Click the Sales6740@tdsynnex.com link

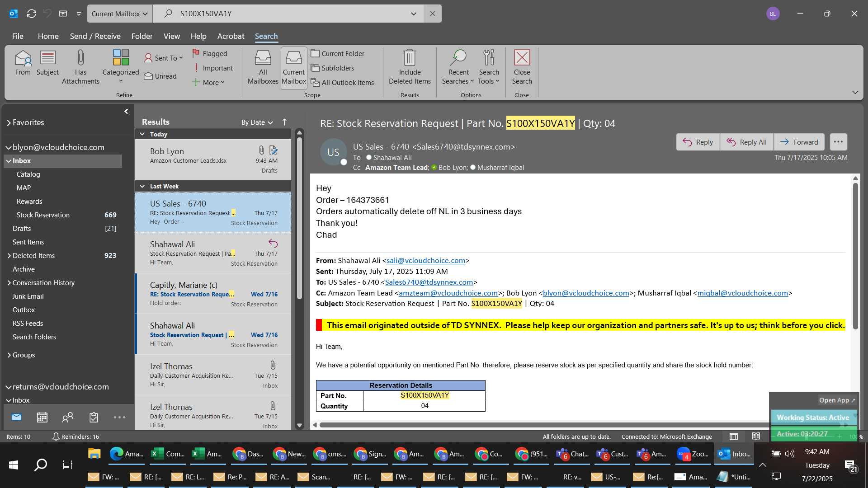429,282
